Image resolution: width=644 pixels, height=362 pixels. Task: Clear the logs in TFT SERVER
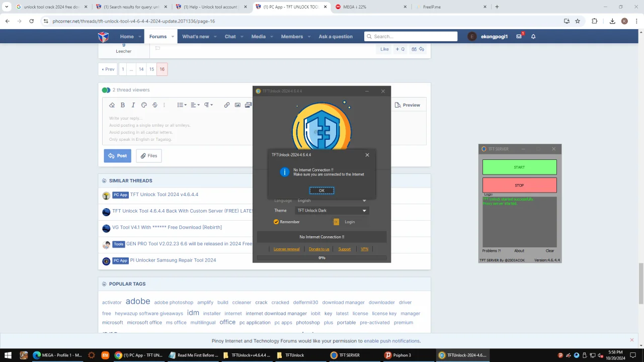(x=550, y=250)
